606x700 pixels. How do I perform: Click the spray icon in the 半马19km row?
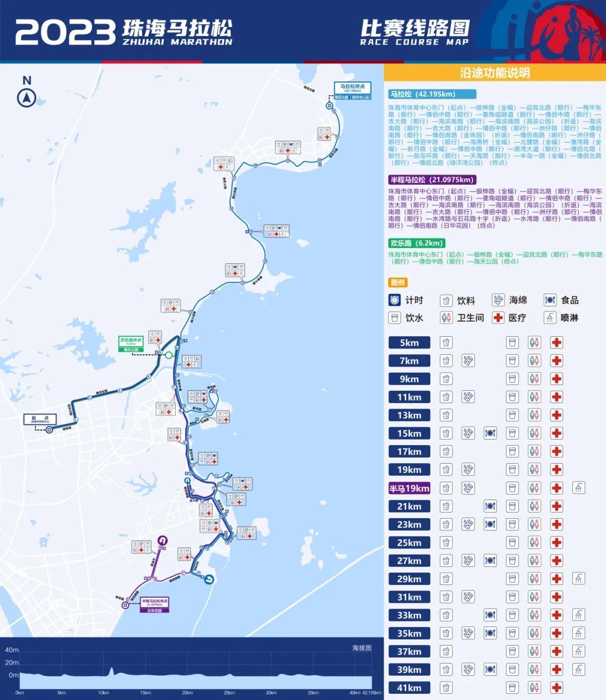click(x=579, y=488)
